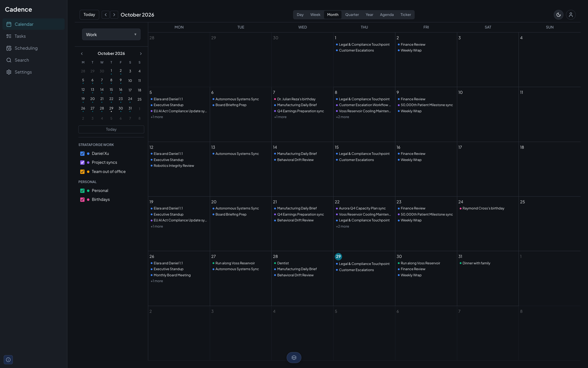The image size is (588, 368).
Task: Open the Settings gear icon
Action: (9, 72)
